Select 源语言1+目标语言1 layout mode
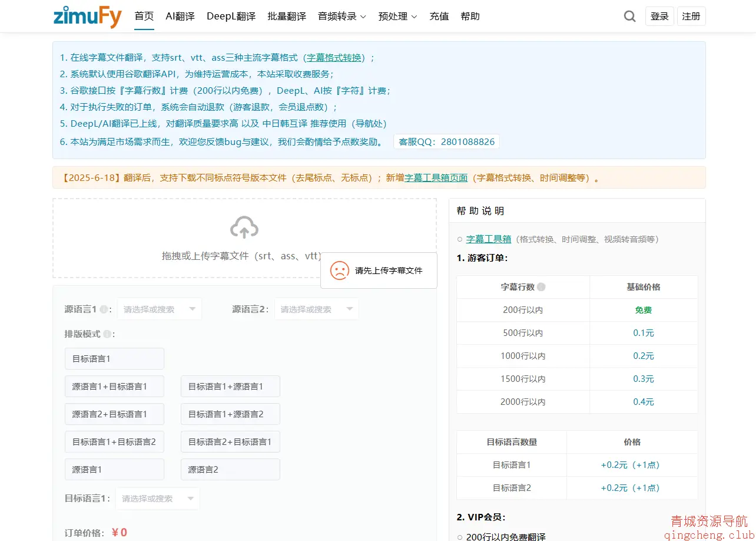Viewport: 756px width, 541px height. point(114,387)
